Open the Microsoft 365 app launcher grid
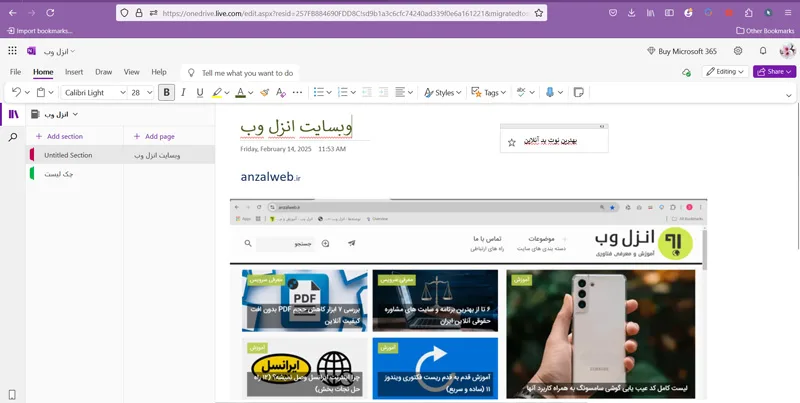This screenshot has width=800, height=403. pyautogui.click(x=12, y=51)
